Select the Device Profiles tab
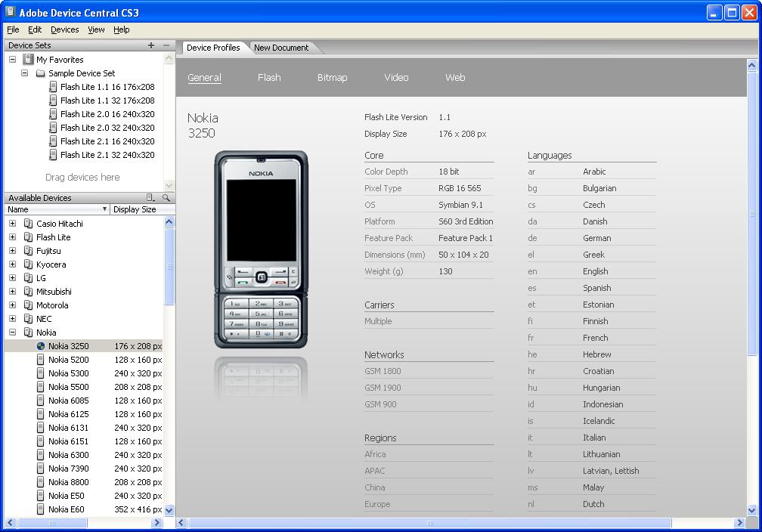The image size is (762, 532). coord(213,48)
